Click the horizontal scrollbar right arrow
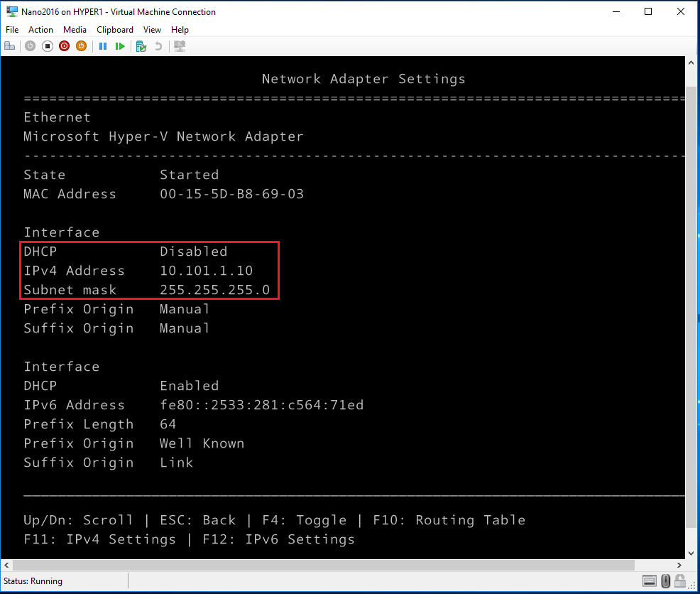This screenshot has height=594, width=700. click(x=680, y=565)
